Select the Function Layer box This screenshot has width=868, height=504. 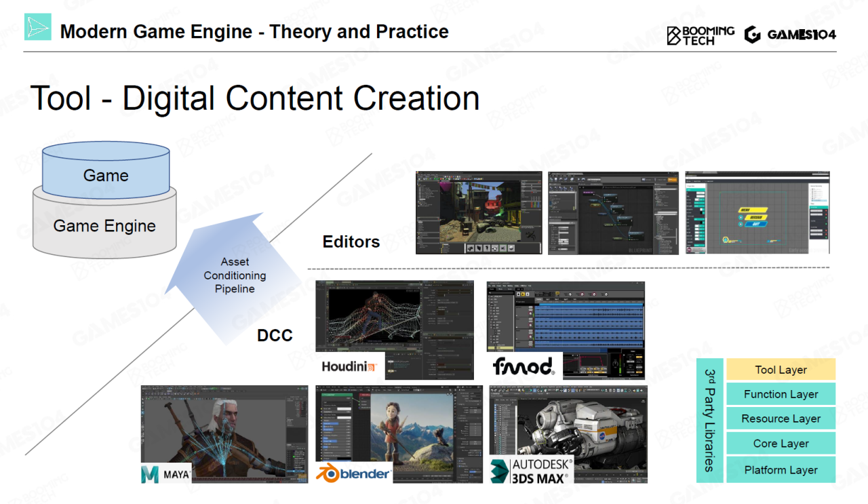tap(781, 394)
